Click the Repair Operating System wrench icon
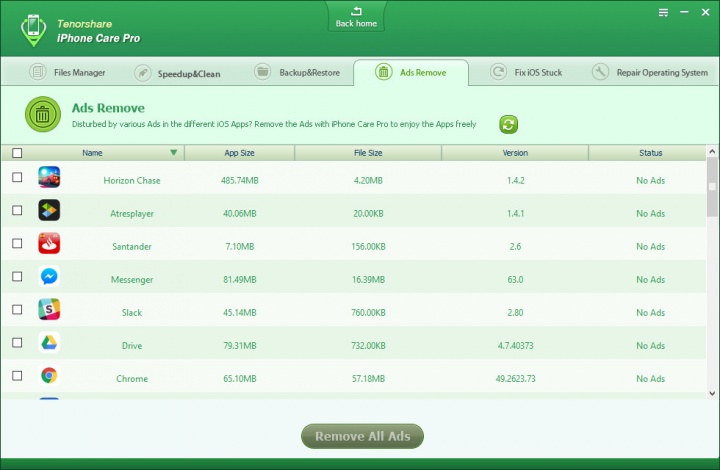Image resolution: width=720 pixels, height=470 pixels. coord(600,72)
